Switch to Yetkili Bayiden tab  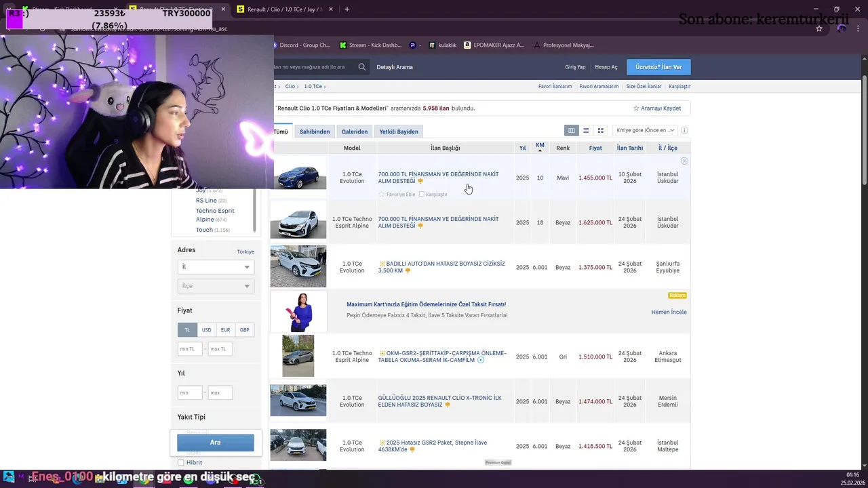399,131
